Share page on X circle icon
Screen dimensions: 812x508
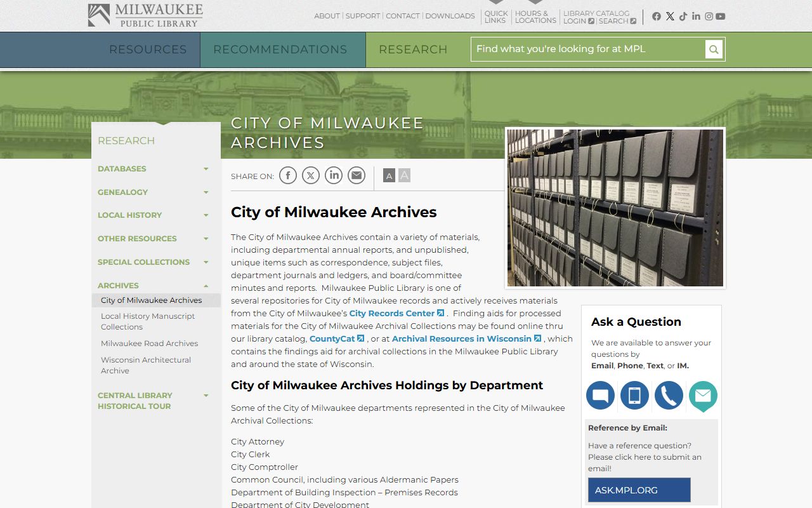(311, 175)
